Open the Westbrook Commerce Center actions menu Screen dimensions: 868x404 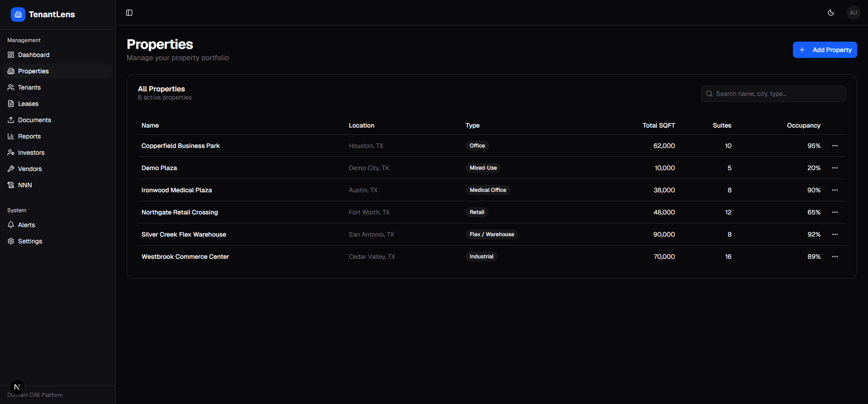tap(835, 257)
